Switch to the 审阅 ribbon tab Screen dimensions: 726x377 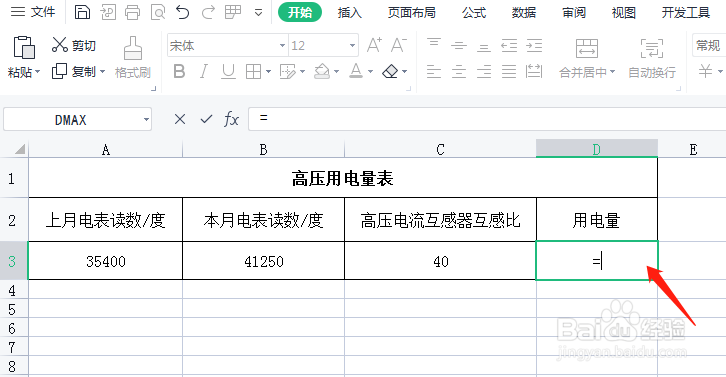[x=574, y=13]
